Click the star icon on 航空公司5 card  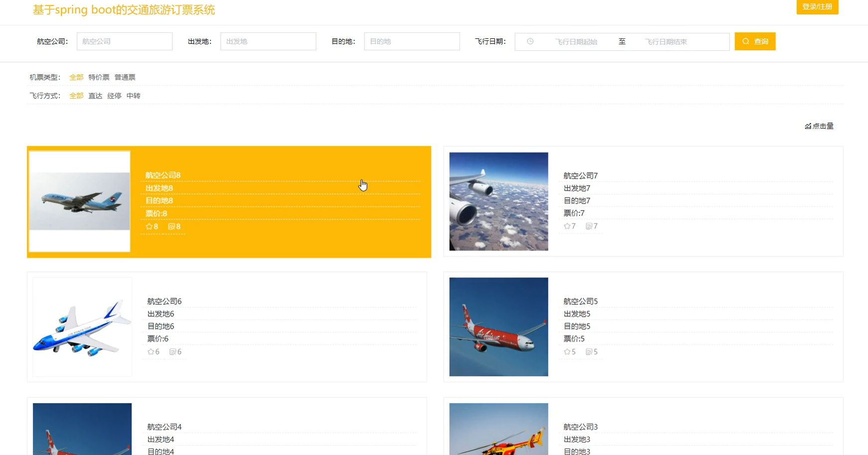tap(567, 351)
